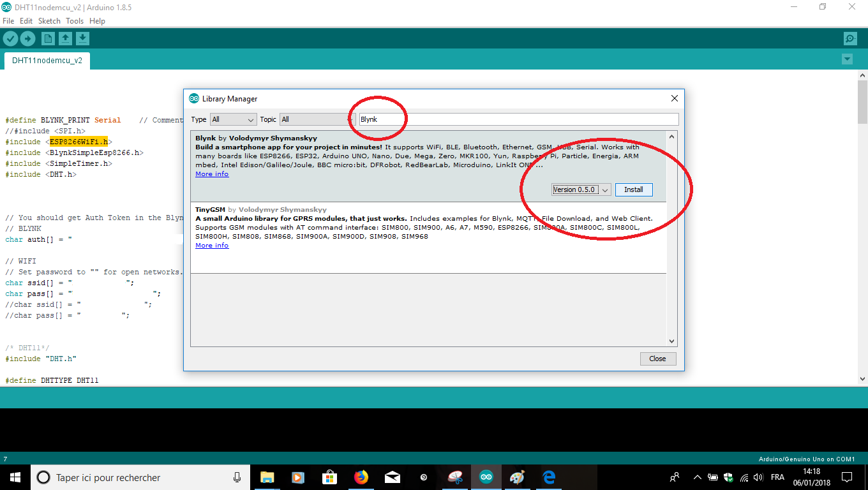Click the '#define DHTTYPE DHT11' code line
This screenshot has height=490, width=868.
[x=52, y=380]
